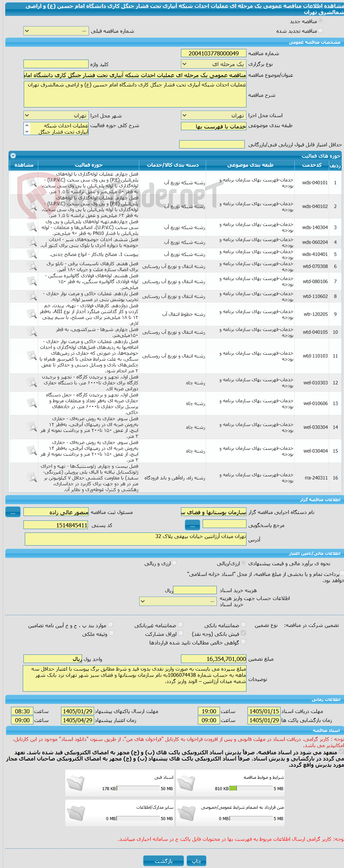Sort by the دسته بندی کالا/خدمات column header

173,165
